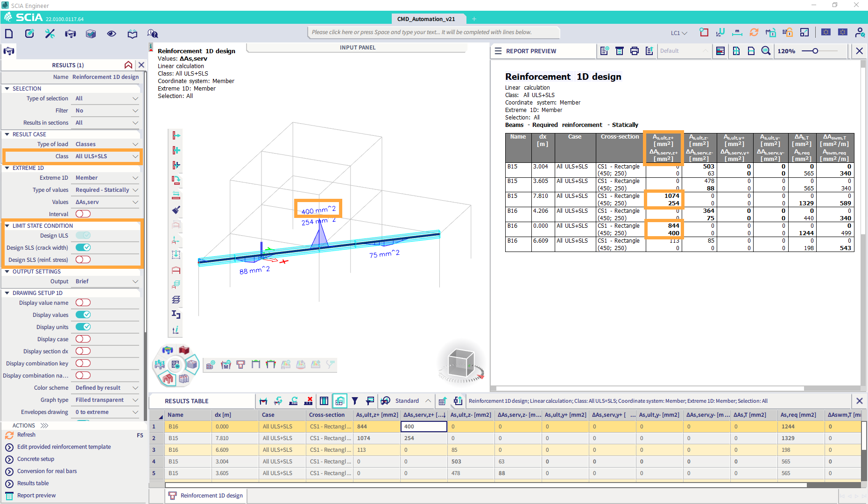868x504 pixels.
Task: Toggle the Interval switch
Action: click(83, 214)
